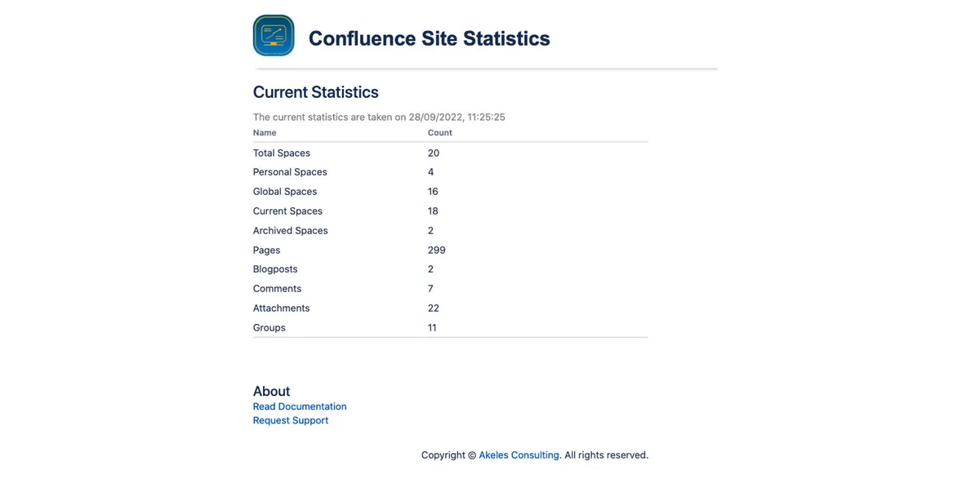This screenshot has height=479, width=980.
Task: Click the Personal Spaces count 4
Action: pos(431,172)
